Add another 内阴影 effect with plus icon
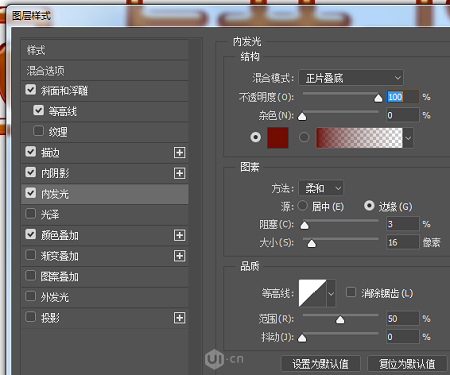 point(179,173)
